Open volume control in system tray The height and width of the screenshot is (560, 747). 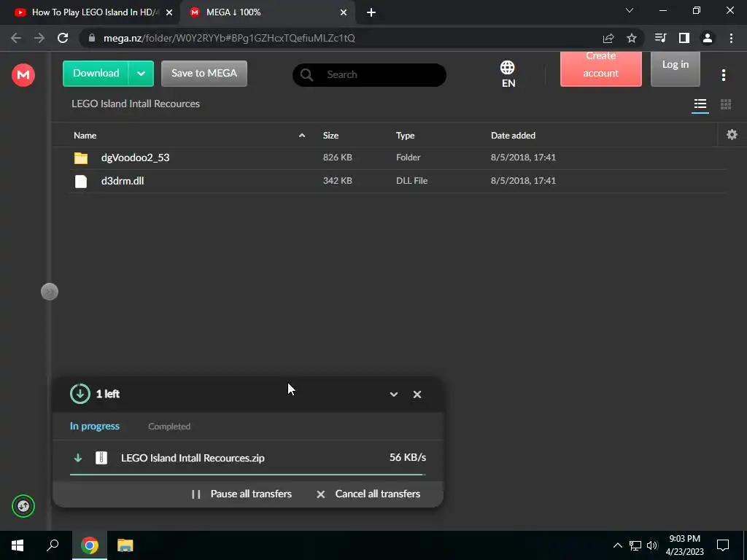[652, 545]
